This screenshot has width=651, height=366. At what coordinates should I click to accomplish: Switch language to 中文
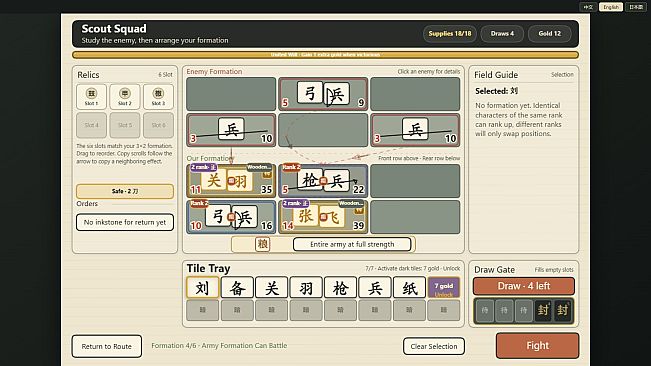click(x=588, y=7)
